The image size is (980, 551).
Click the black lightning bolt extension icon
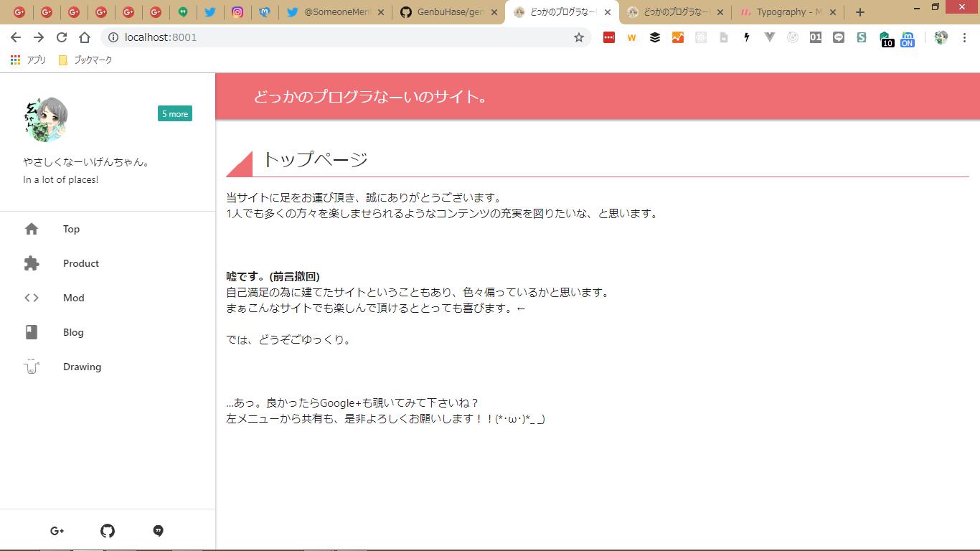pos(747,37)
